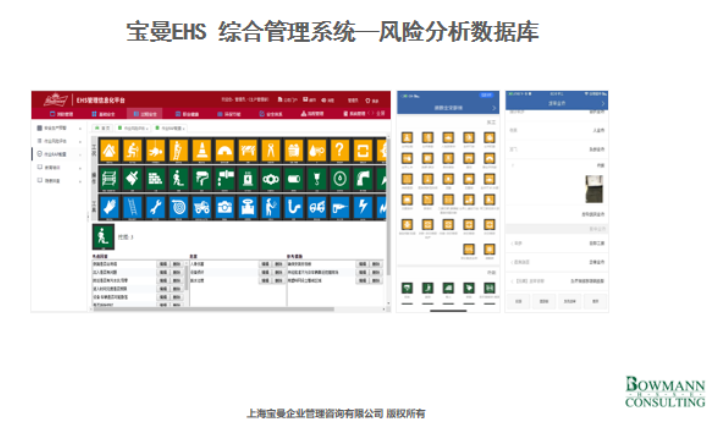Close the third open page tab
This screenshot has height=422, width=711.
click(183, 129)
